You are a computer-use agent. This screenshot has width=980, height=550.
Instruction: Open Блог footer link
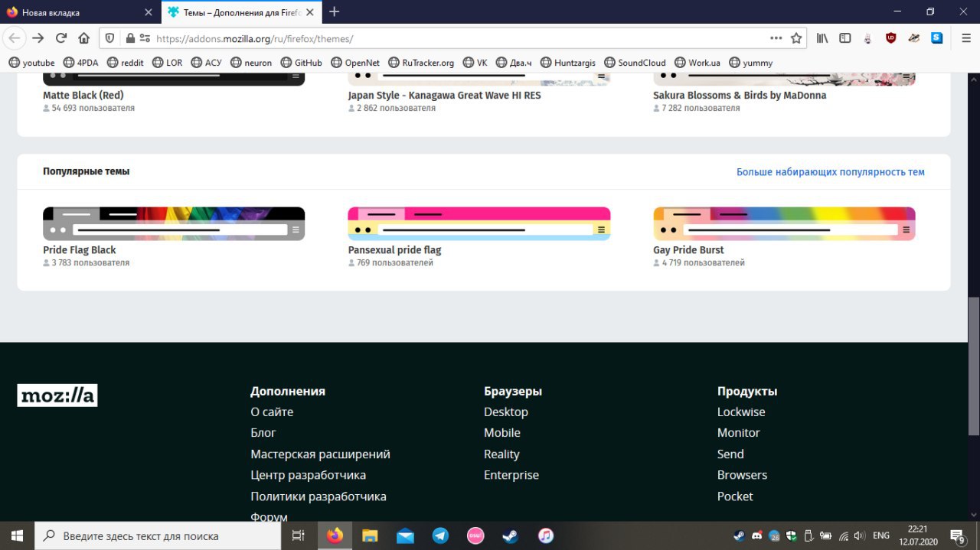pyautogui.click(x=263, y=433)
